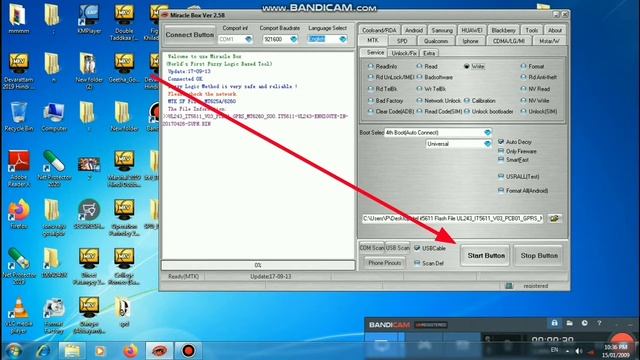The width and height of the screenshot is (640, 360).
Task: Click the COM Scan button
Action: click(371, 248)
